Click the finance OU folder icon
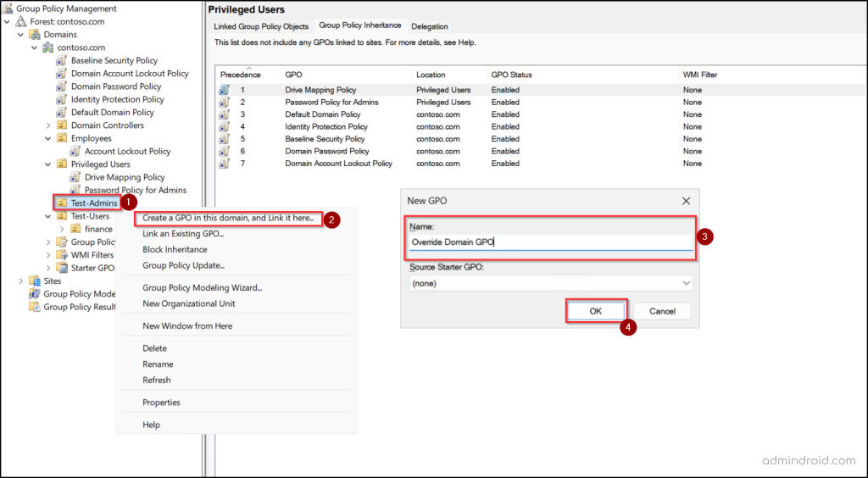The width and height of the screenshot is (868, 478). click(75, 229)
